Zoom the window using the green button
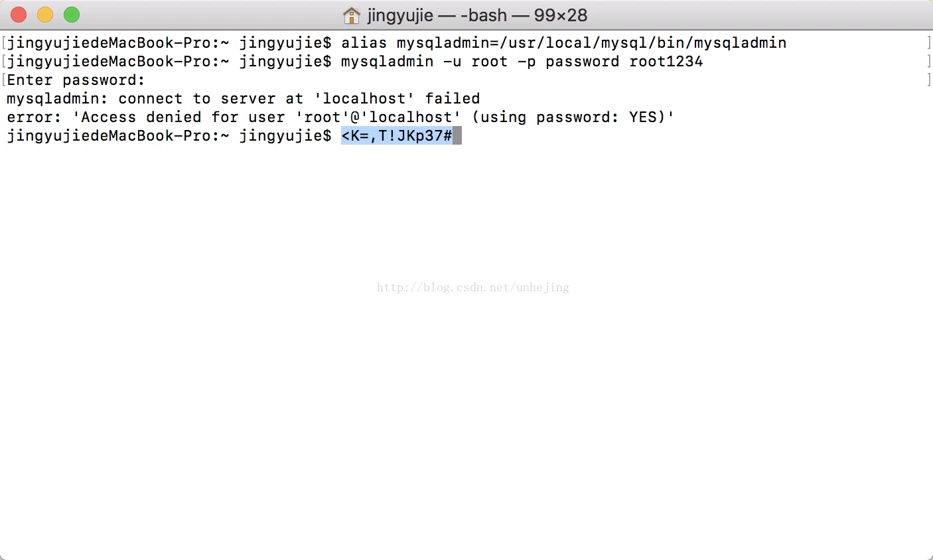This screenshot has width=933, height=560. (x=72, y=15)
